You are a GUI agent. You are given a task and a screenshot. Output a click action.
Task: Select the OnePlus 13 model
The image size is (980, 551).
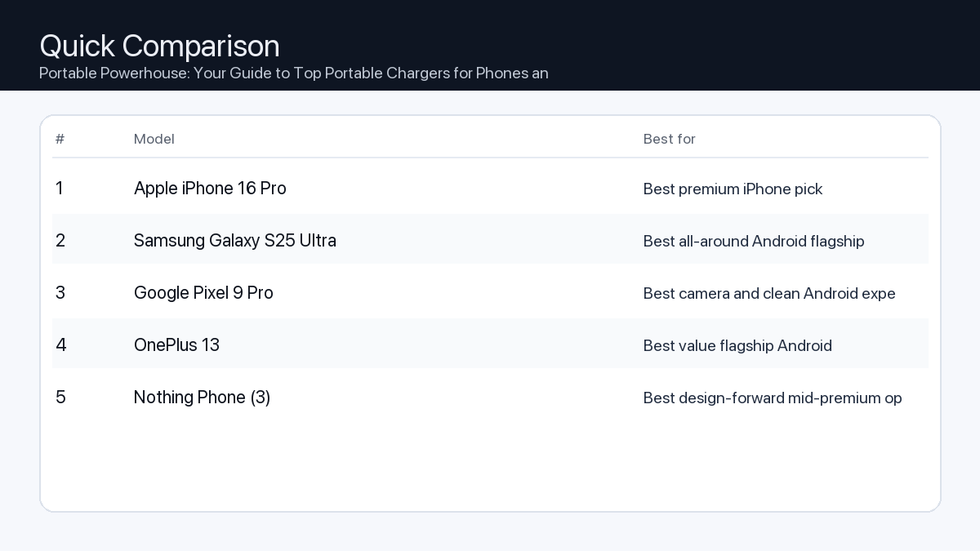pyautogui.click(x=176, y=345)
